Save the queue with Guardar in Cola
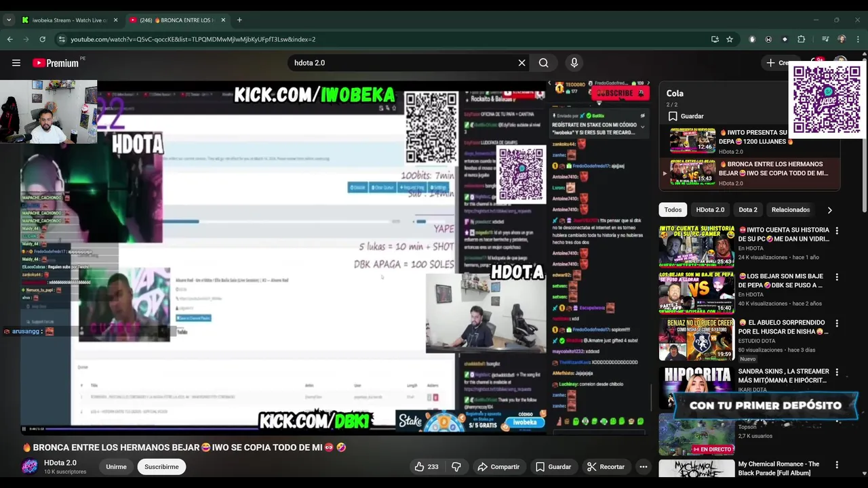 pos(685,116)
